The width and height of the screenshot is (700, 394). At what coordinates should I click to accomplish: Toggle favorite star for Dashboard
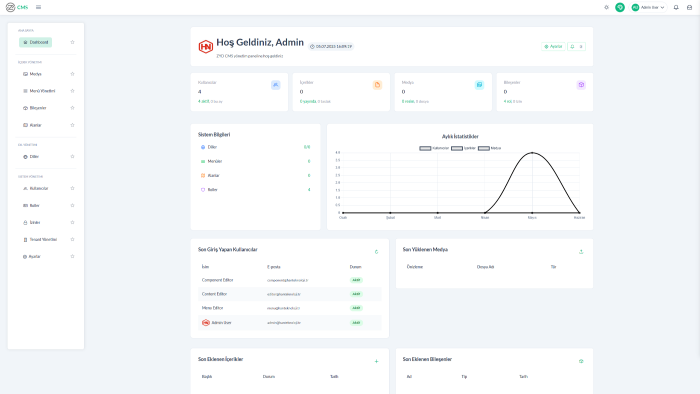(72, 42)
